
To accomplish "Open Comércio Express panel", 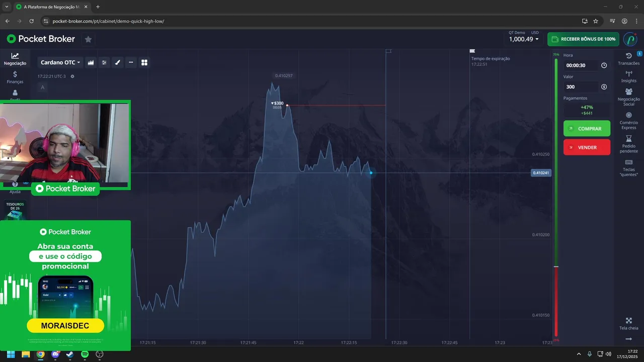I will (628, 121).
